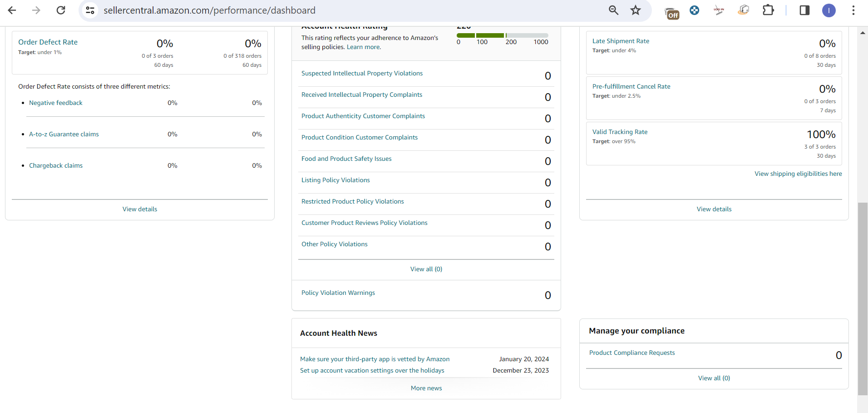Click the 'Target: under 4%' text
868x413 pixels.
tap(614, 50)
